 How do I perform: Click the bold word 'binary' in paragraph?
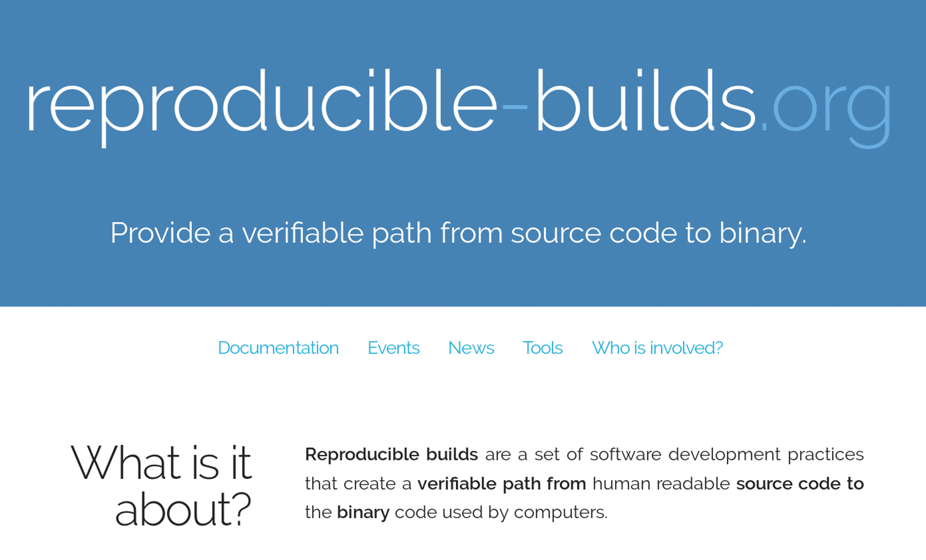[363, 512]
